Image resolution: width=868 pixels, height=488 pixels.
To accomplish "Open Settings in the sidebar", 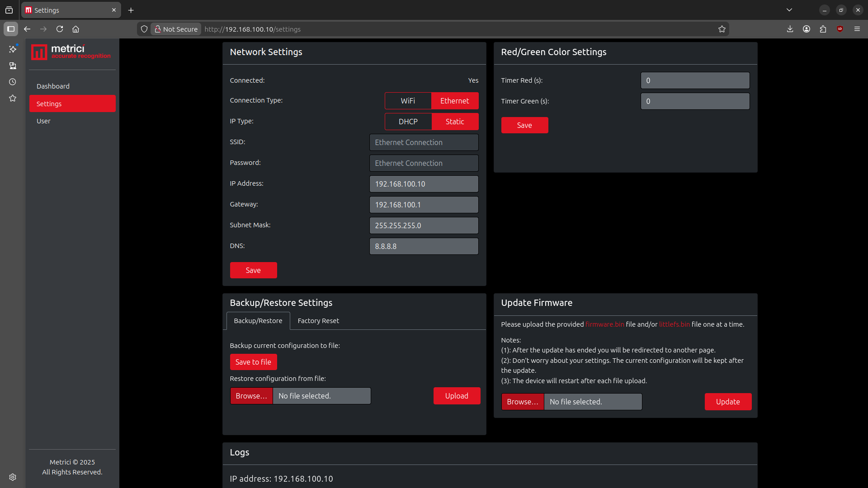I will click(x=72, y=103).
